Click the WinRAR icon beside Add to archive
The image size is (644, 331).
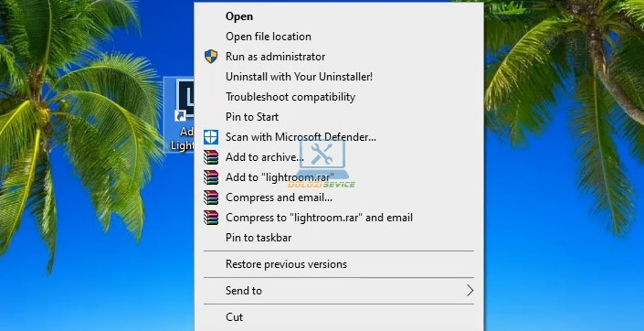pyautogui.click(x=211, y=157)
